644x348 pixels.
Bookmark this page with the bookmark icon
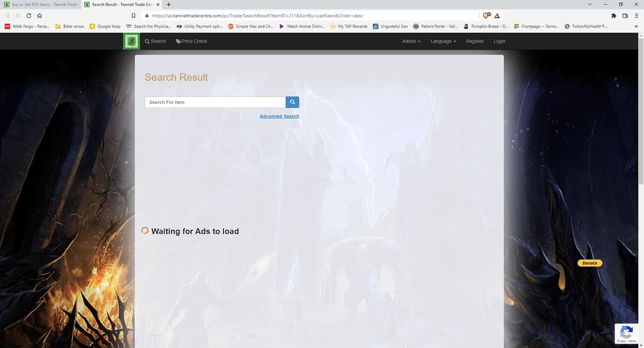tap(133, 15)
